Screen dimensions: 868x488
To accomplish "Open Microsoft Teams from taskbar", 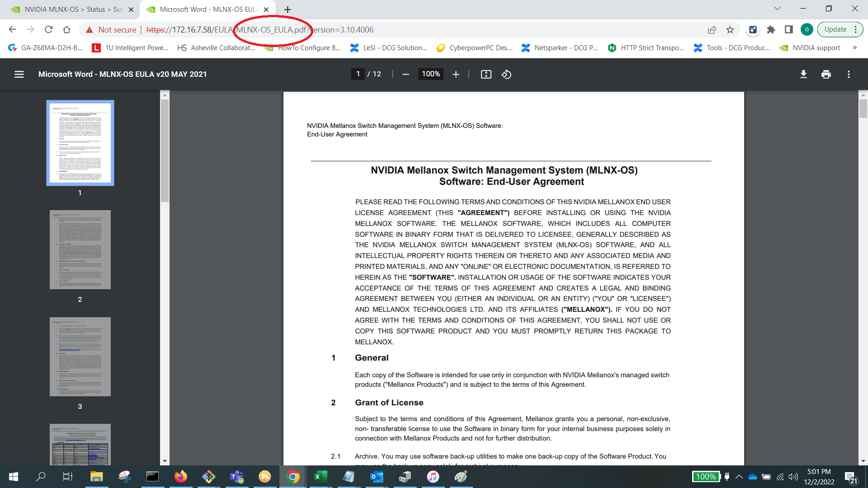I will tap(236, 477).
